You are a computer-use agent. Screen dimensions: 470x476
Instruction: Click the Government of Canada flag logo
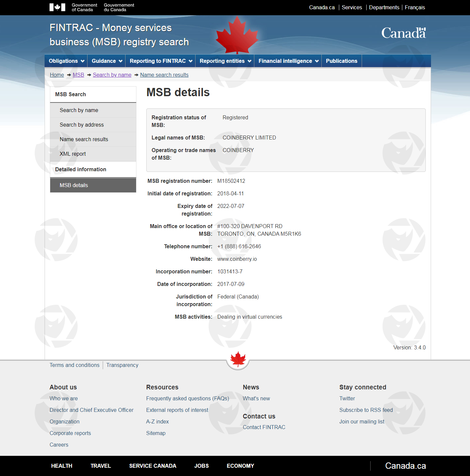57,7
